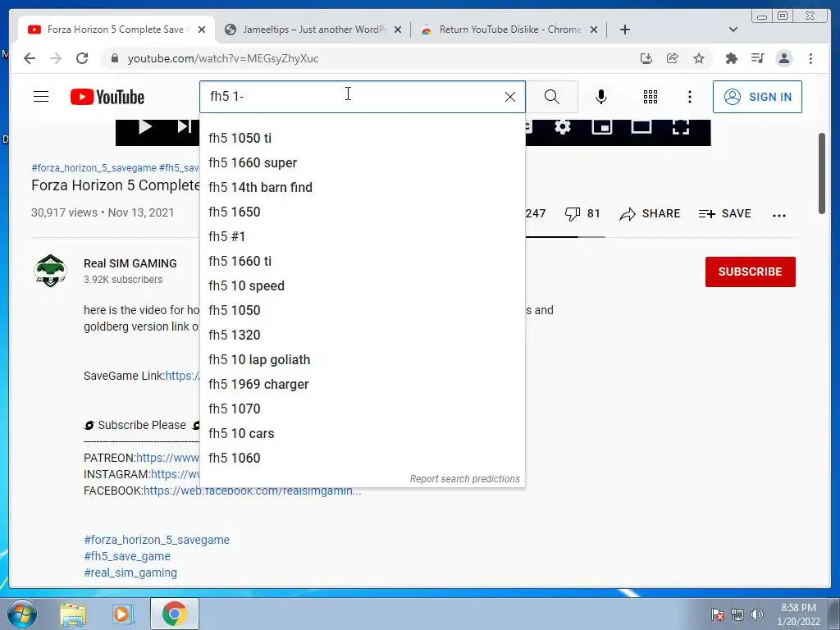840x630 pixels.
Task: Pick suggestion 'fh5 1060'
Action: pyautogui.click(x=362, y=459)
